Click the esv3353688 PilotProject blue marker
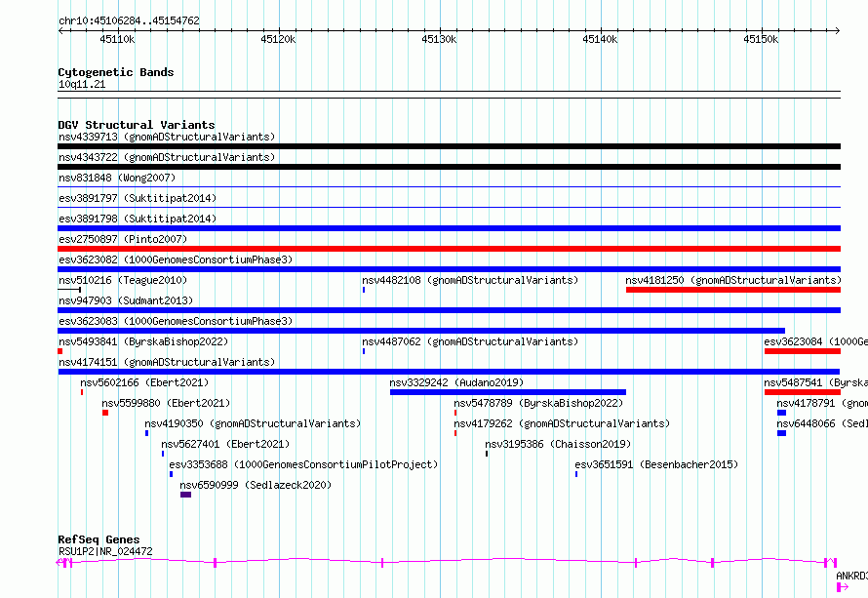Image resolution: width=868 pixels, height=598 pixels. 171,474
